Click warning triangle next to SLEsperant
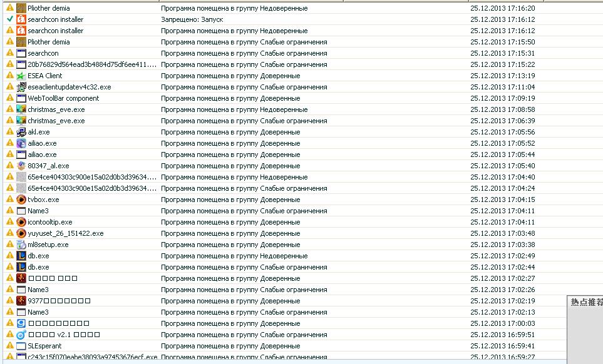This screenshot has height=364, width=603. coord(10,346)
